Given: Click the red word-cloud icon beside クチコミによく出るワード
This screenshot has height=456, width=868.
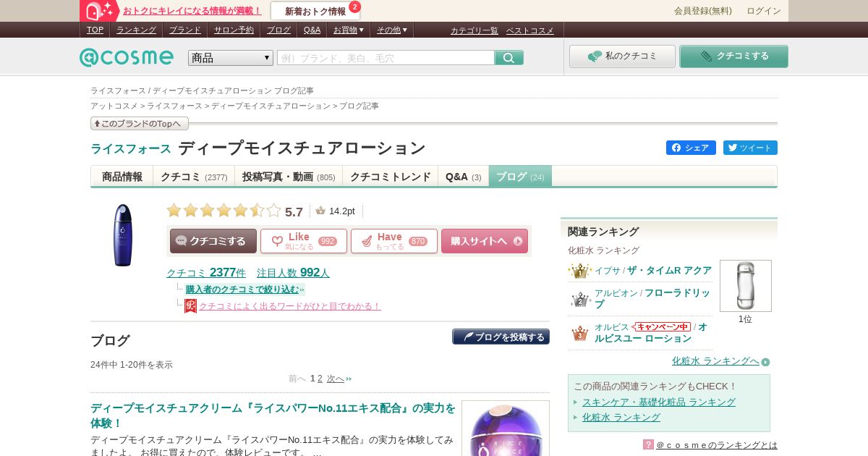Looking at the screenshot, I should coord(190,306).
